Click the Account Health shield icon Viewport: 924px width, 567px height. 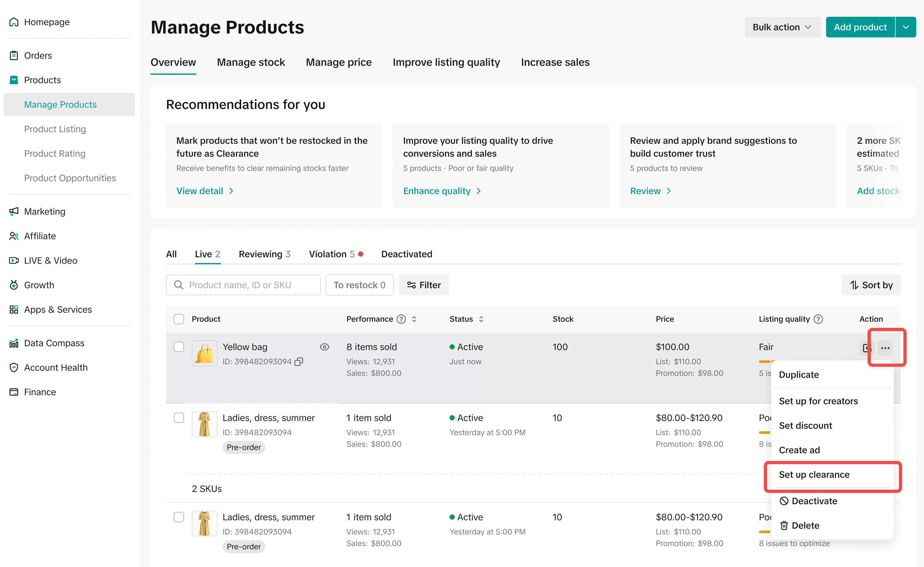point(14,367)
